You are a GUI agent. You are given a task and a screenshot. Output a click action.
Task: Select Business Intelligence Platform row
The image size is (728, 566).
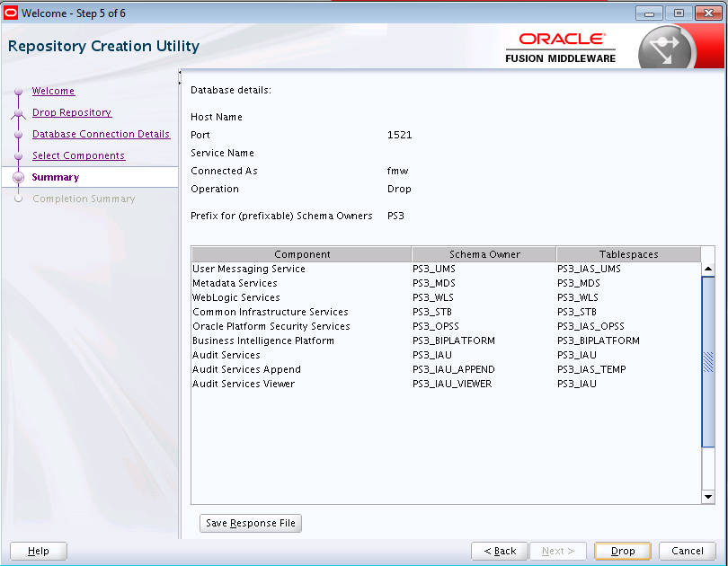[x=446, y=341]
